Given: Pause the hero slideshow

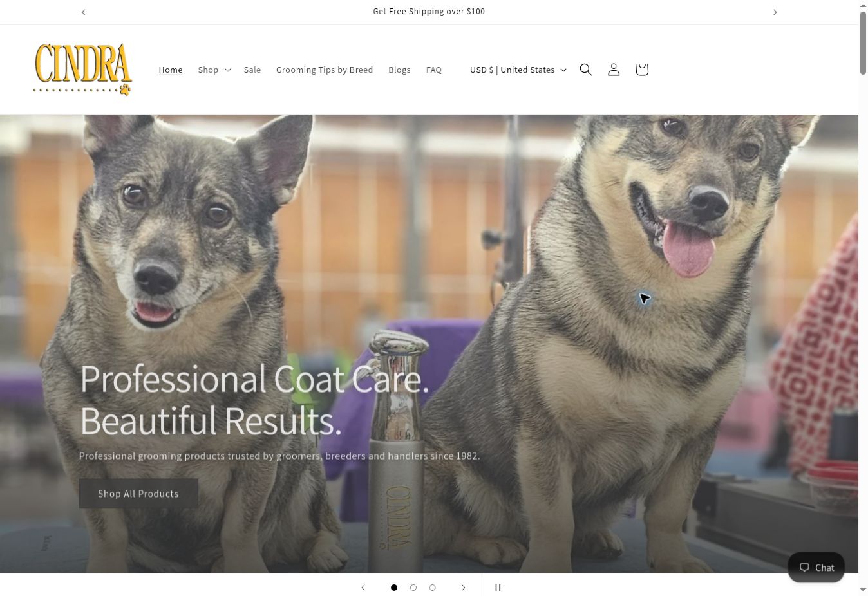Looking at the screenshot, I should [498, 588].
